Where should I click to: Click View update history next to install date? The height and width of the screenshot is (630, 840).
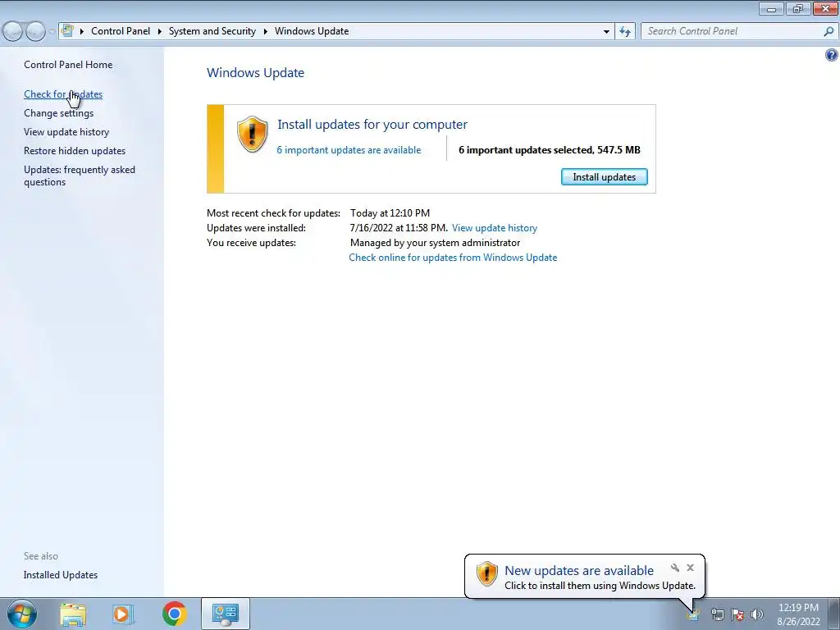click(x=495, y=228)
